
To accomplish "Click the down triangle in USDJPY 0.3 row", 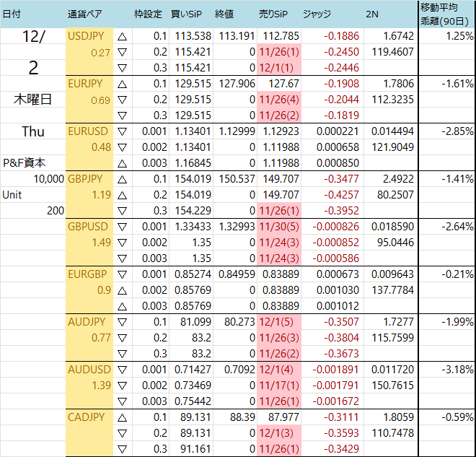I will 122,69.
